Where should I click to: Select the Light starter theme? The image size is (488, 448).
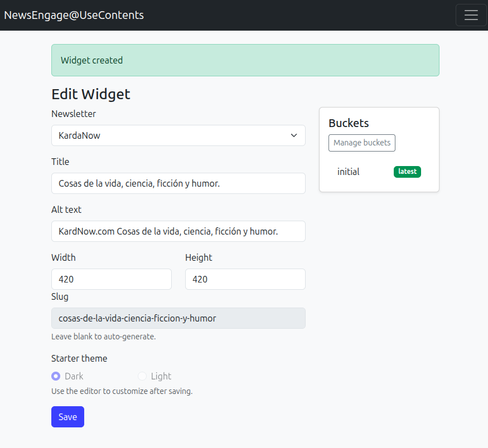(x=142, y=376)
